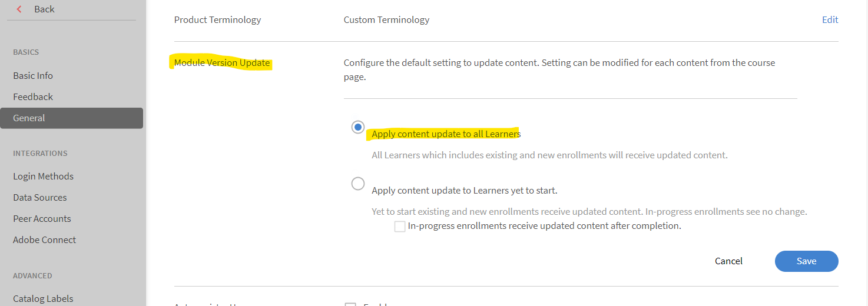
Task: Open Login Methods under Integrations
Action: 43,177
